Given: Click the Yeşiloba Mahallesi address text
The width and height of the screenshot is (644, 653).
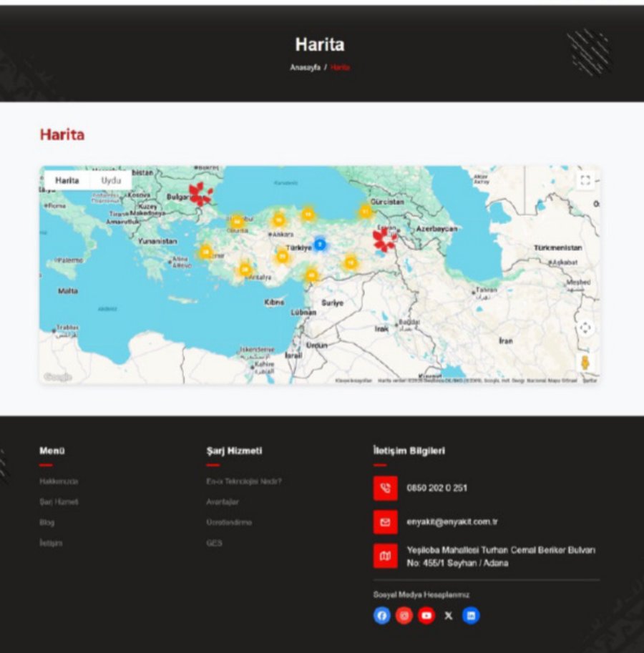Looking at the screenshot, I should coord(501,556).
